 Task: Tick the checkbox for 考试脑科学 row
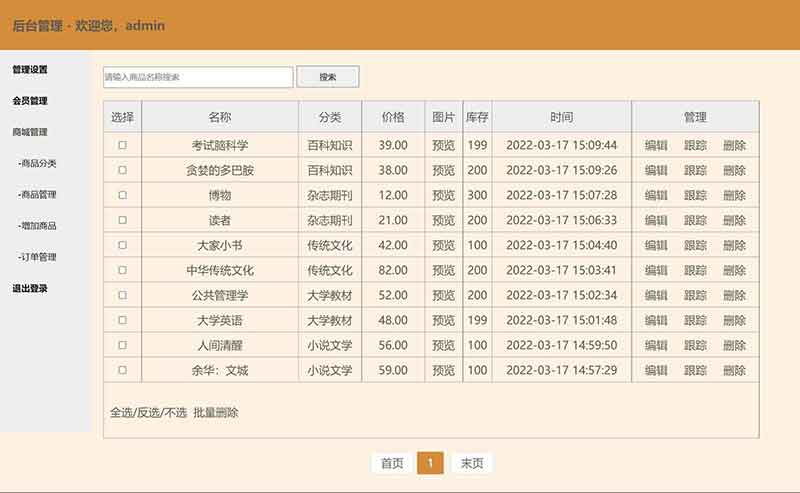click(122, 145)
